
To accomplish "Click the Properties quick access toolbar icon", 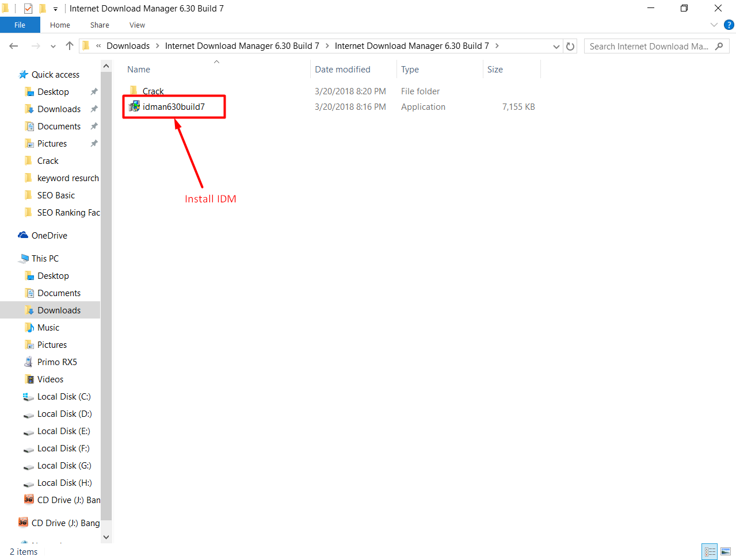I will coord(28,9).
